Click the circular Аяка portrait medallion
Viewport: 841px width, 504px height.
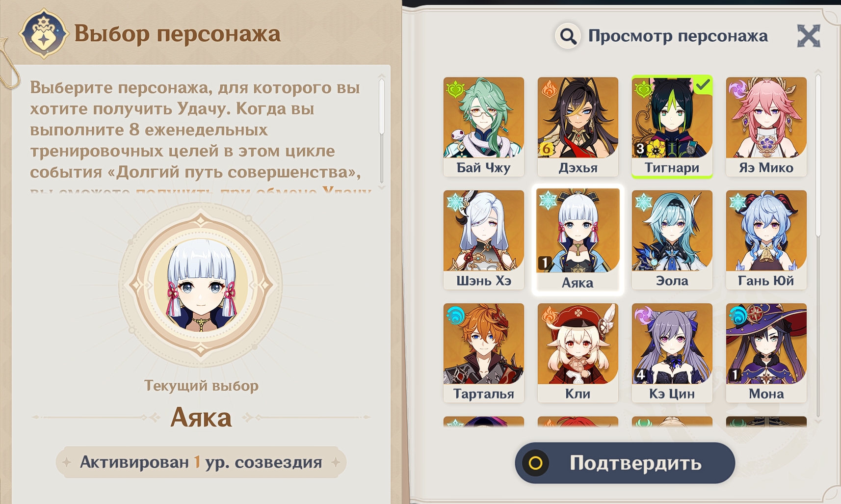[201, 285]
